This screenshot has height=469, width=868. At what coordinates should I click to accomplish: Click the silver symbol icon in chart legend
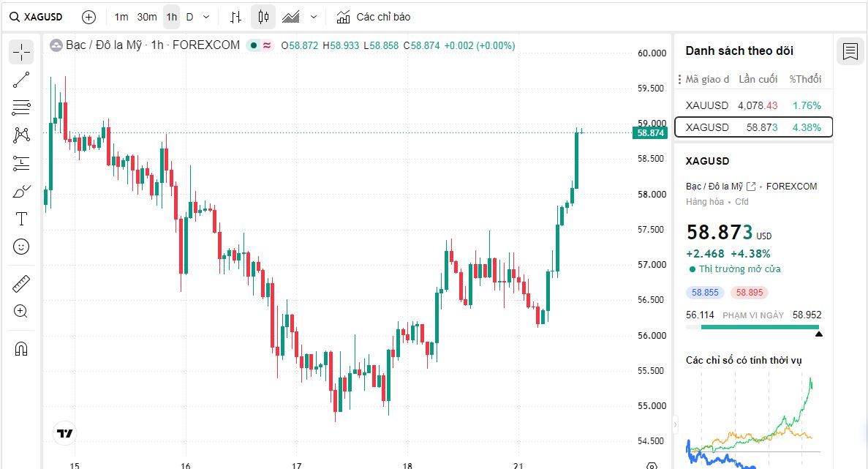(56, 45)
